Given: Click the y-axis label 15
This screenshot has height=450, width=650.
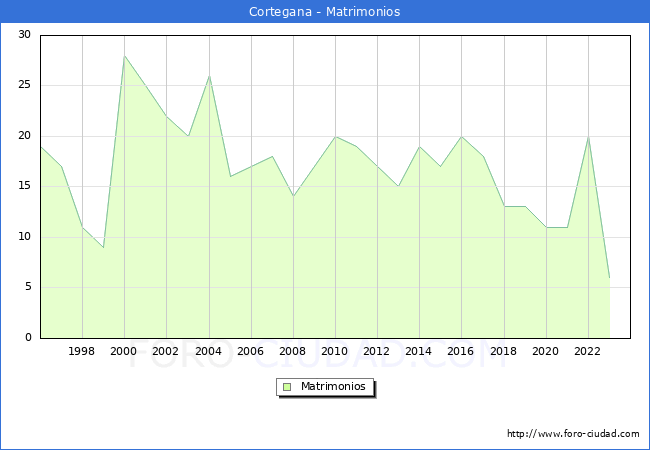Looking at the screenshot, I should click(24, 186).
